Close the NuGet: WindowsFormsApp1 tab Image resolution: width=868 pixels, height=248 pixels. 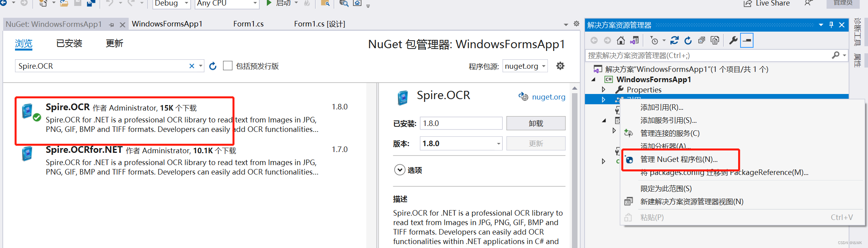(122, 24)
